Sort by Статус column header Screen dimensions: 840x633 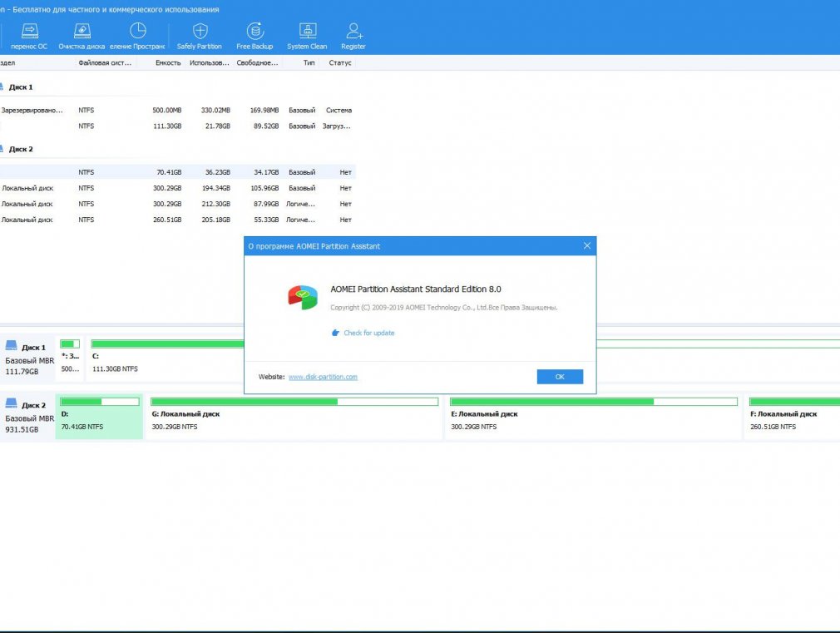[340, 62]
